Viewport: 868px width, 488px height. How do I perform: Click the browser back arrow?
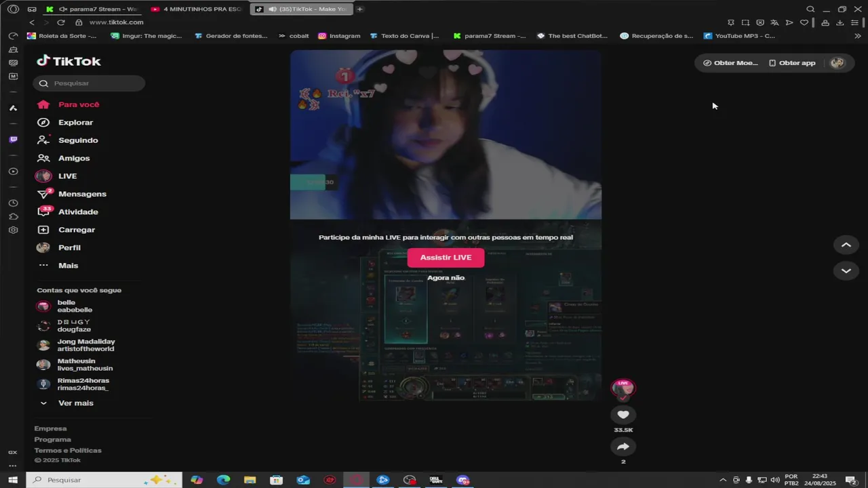tap(32, 22)
